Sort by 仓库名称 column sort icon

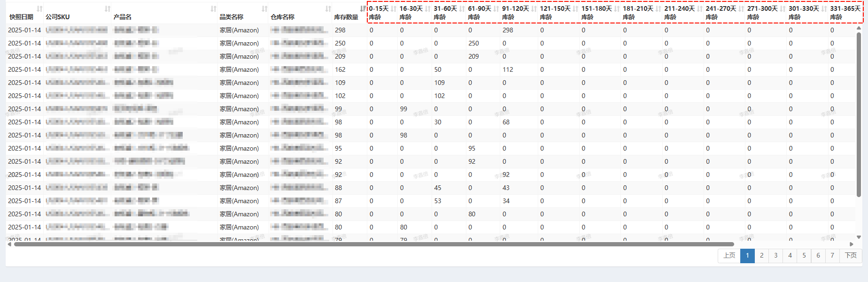point(328,9)
